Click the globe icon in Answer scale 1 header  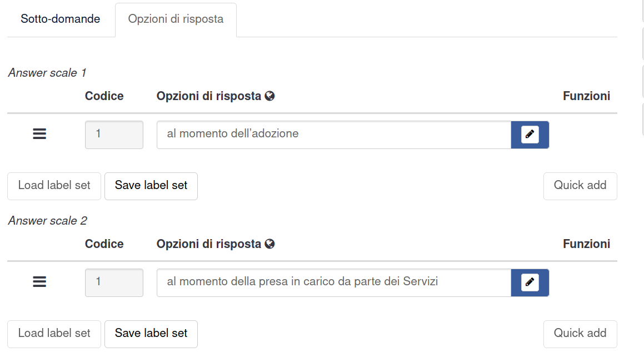(x=270, y=96)
